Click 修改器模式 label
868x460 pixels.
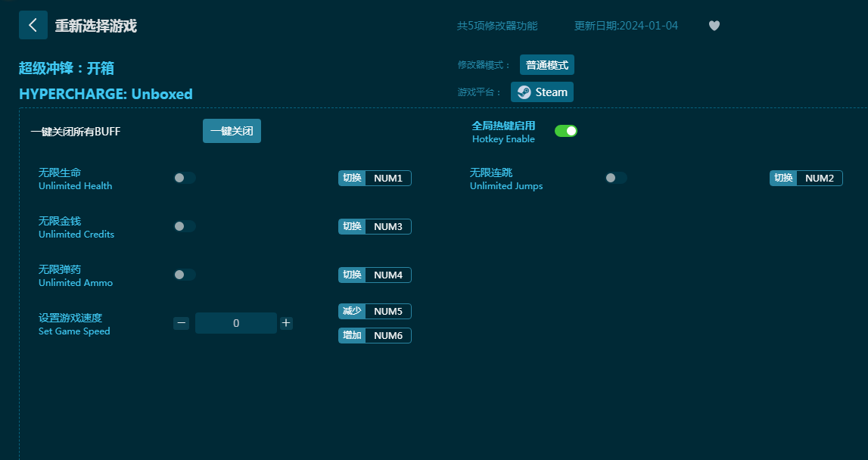(x=484, y=65)
